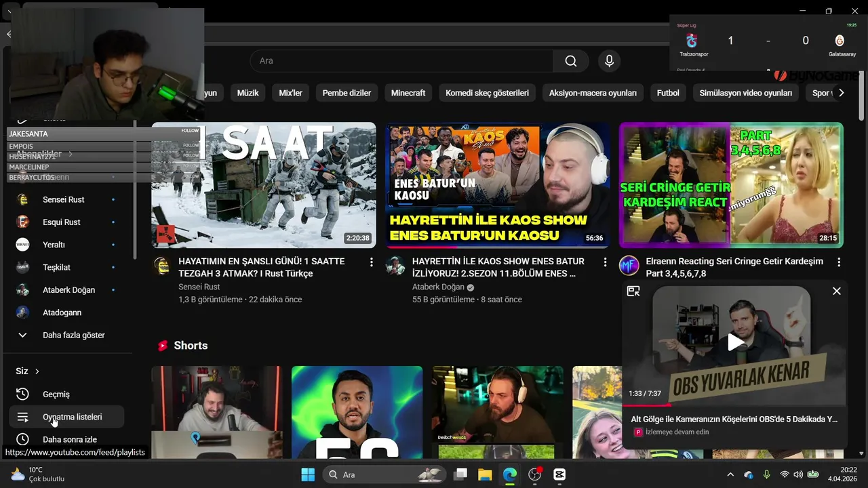Click Ataberk Doğan channel avatar under video
This screenshot has width=868, height=488.
(395, 266)
